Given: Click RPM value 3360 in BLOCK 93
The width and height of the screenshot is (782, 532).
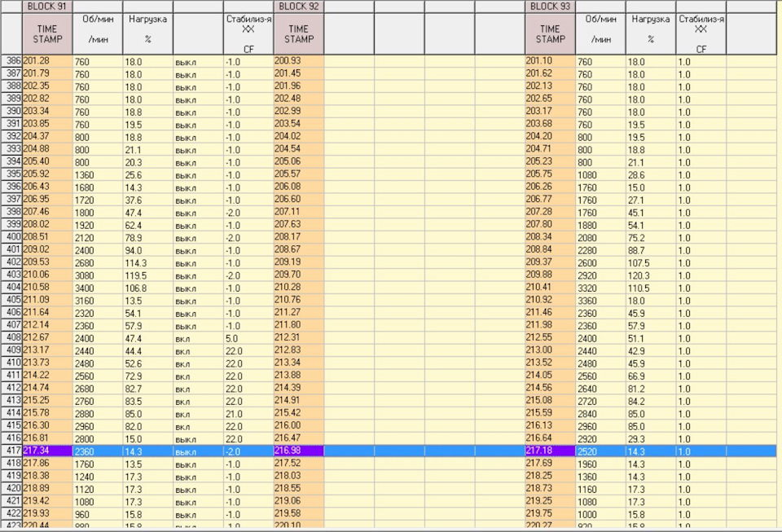Looking at the screenshot, I should 600,301.
